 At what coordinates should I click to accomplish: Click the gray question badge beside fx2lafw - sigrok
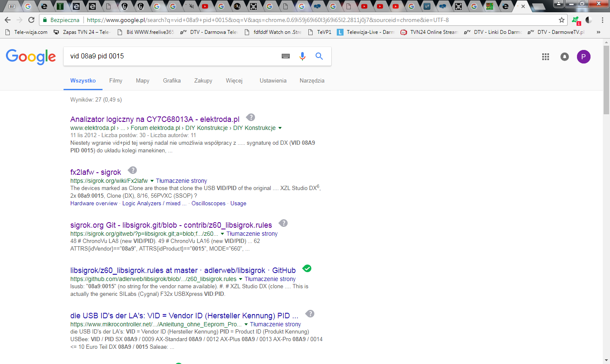tap(133, 170)
